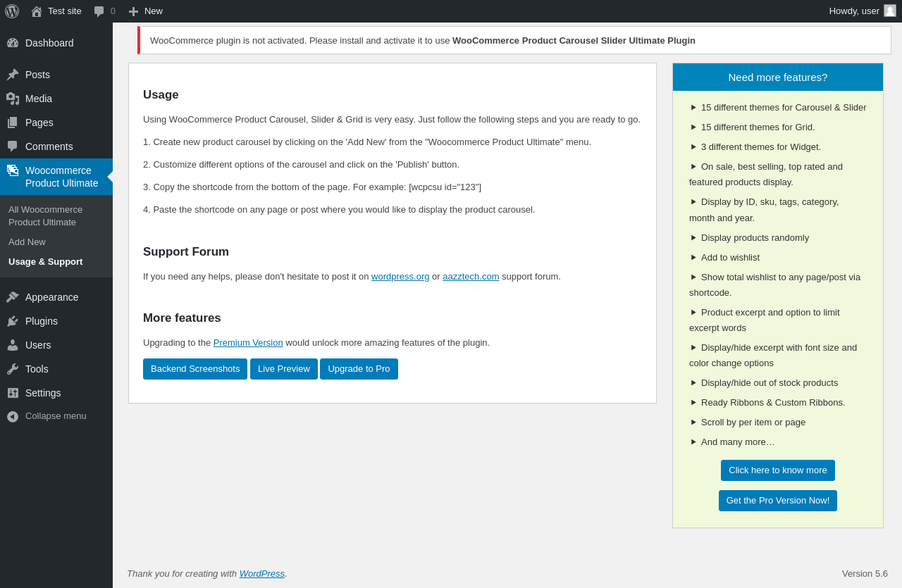Viewport: 902px width, 588px height.
Task: Open the Premium Version link
Action: (x=248, y=343)
